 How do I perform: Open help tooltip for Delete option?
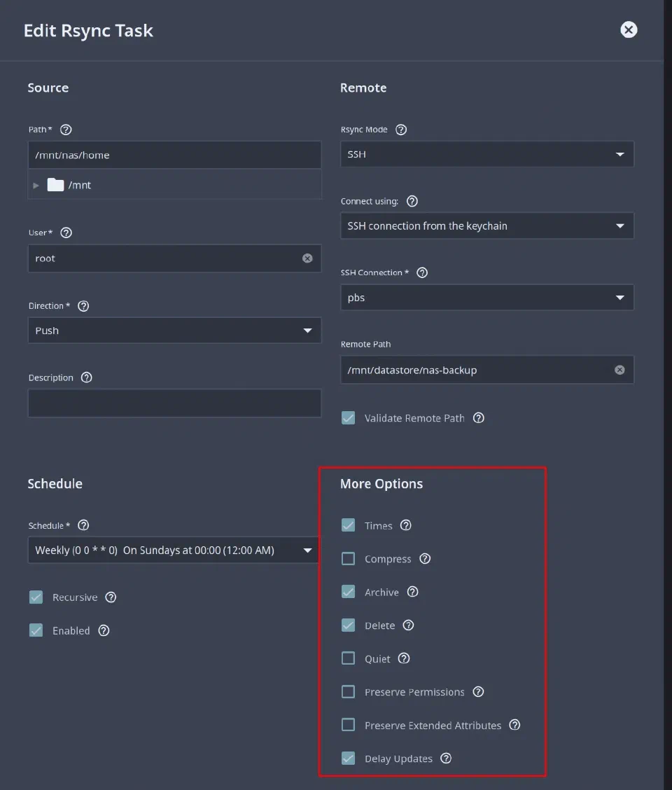(409, 625)
